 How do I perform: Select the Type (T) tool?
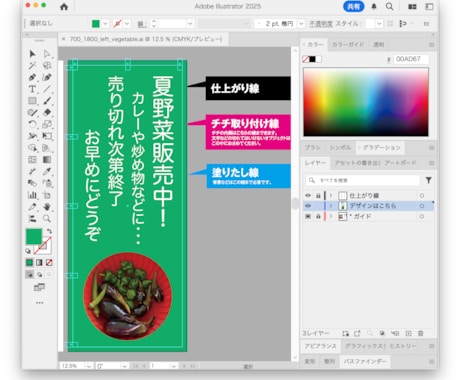pos(32,89)
